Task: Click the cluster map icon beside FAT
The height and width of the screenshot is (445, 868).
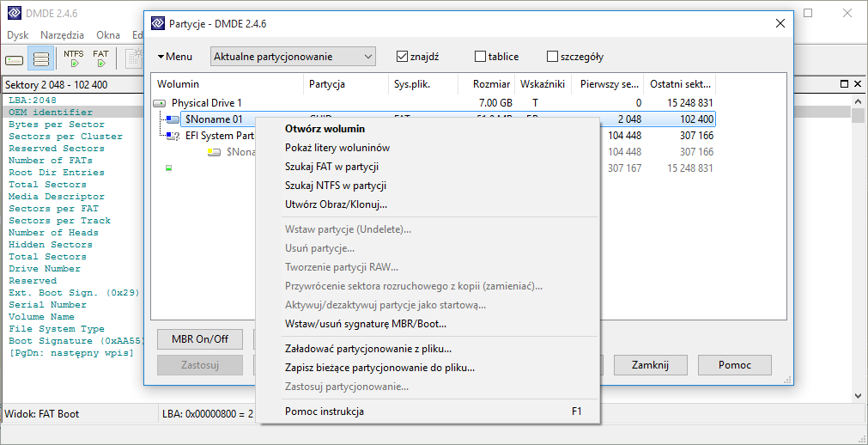Action: point(133,58)
